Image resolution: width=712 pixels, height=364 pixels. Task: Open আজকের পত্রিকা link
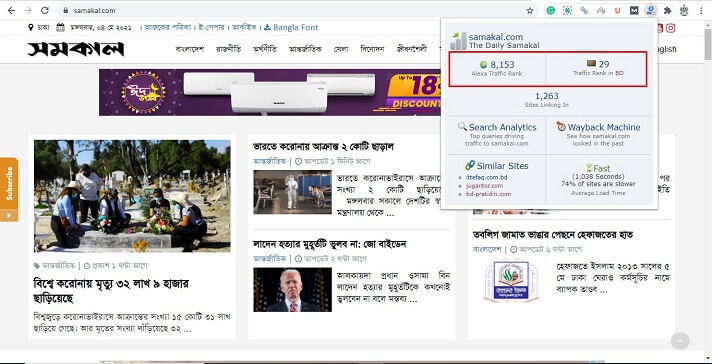coord(168,27)
